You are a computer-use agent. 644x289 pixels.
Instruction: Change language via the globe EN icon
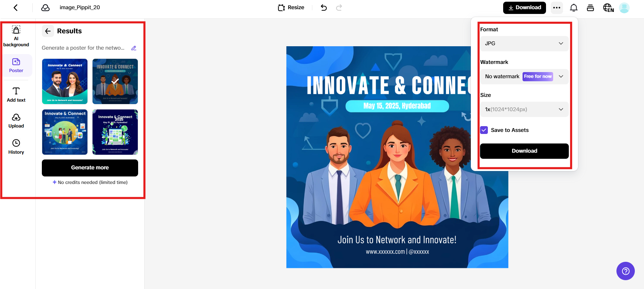608,8
